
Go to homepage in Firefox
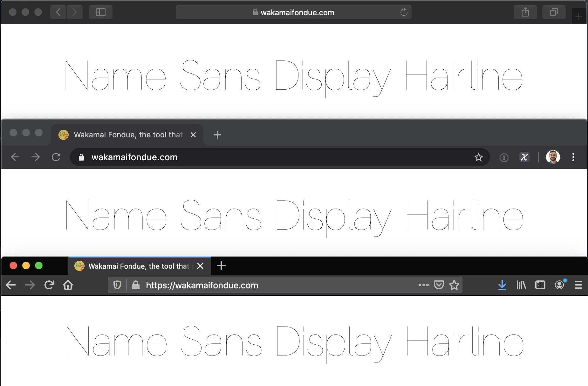68,285
